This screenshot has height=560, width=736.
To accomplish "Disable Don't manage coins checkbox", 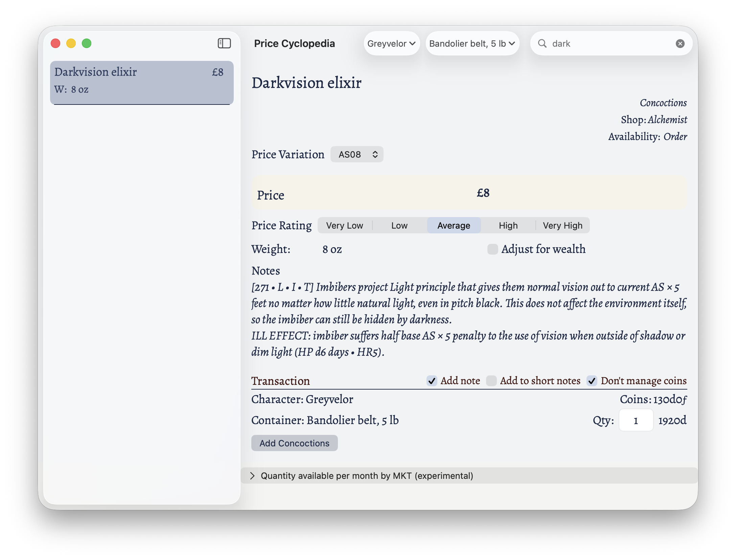I will (x=592, y=381).
